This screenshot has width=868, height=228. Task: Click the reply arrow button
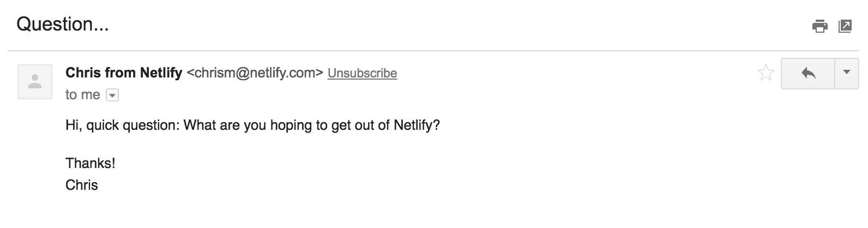point(808,73)
